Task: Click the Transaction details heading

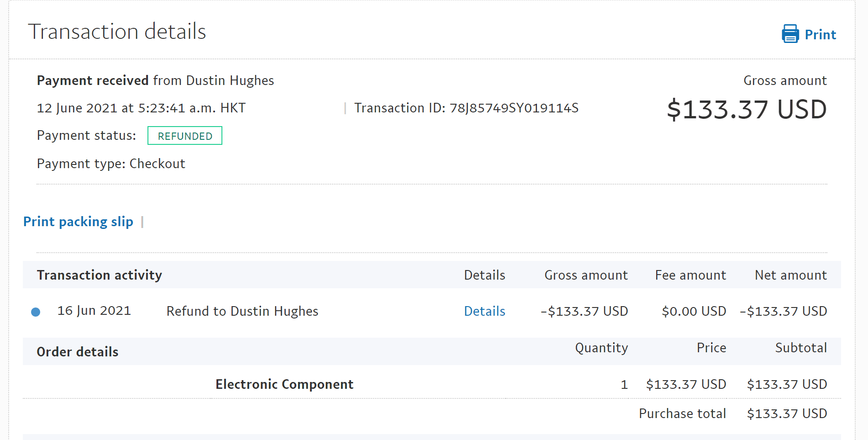Action: [117, 32]
